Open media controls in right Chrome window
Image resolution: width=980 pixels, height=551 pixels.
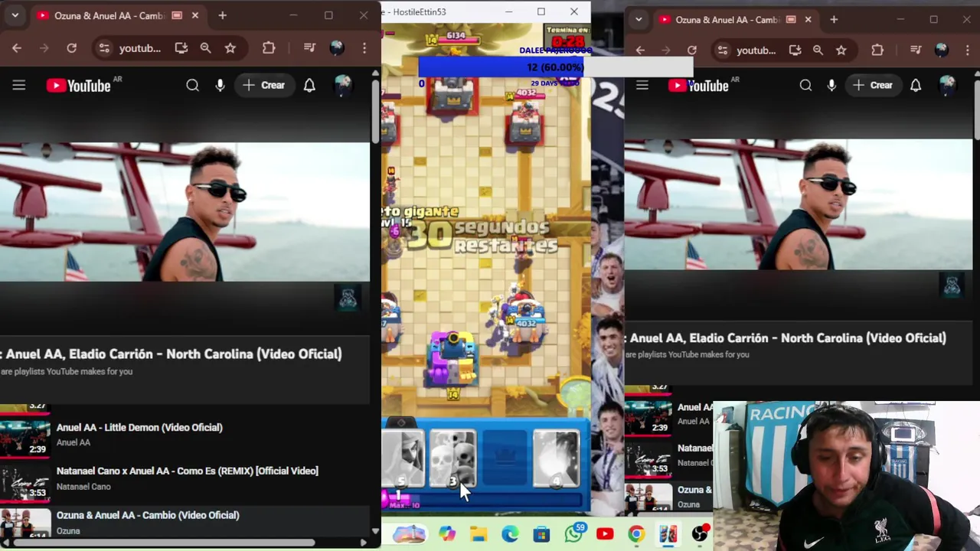point(916,51)
